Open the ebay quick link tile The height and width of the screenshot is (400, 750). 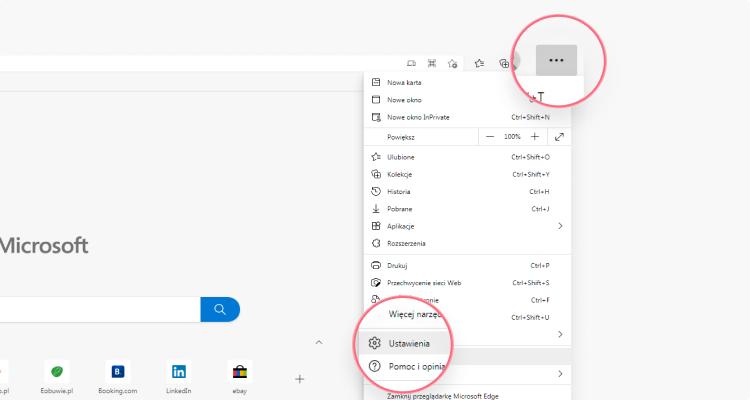pos(240,377)
